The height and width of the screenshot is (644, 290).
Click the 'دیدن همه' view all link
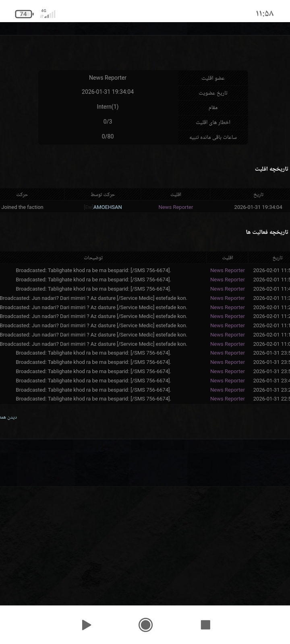tap(8, 417)
